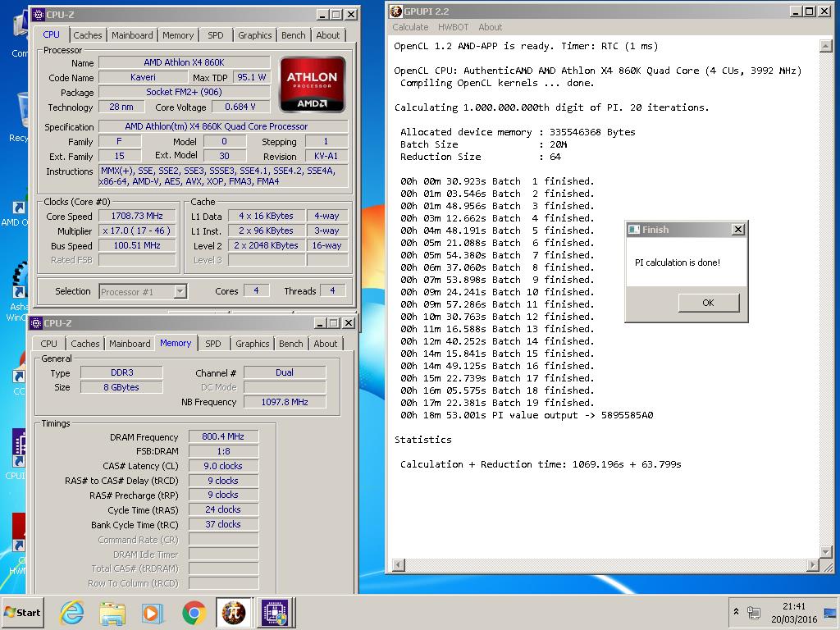This screenshot has height=630, width=840.
Task: Click the memory Type field DDR3
Action: coord(121,372)
